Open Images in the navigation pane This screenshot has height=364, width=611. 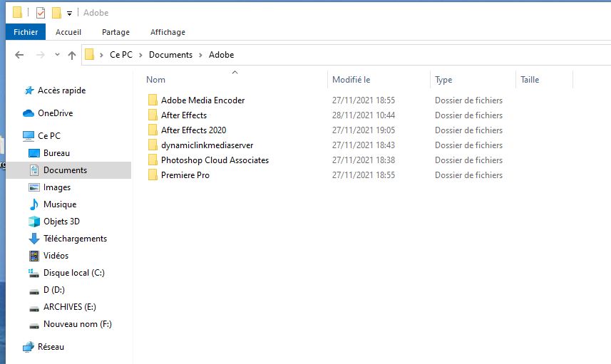pos(57,187)
